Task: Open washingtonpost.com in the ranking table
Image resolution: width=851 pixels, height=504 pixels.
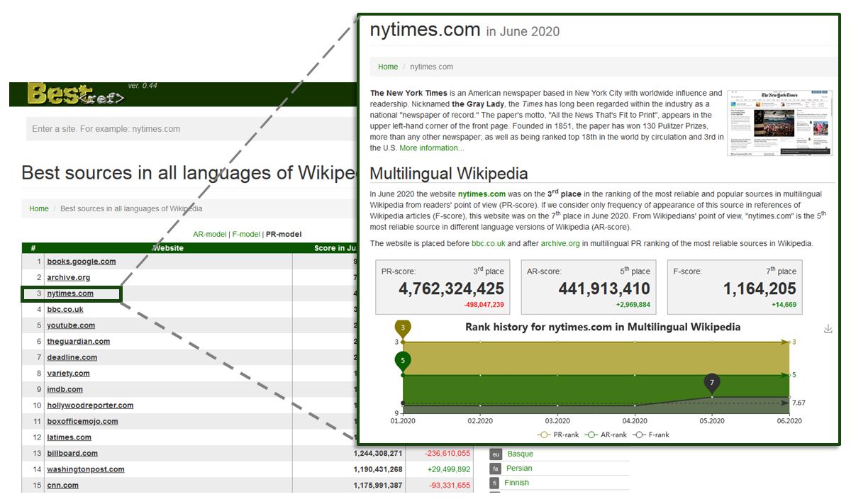Action: tap(86, 469)
